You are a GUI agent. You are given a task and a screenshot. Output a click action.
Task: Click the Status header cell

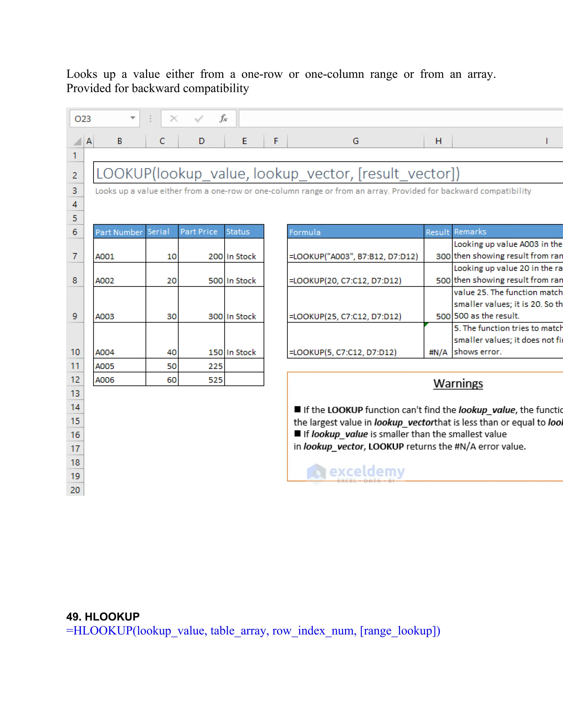click(244, 232)
